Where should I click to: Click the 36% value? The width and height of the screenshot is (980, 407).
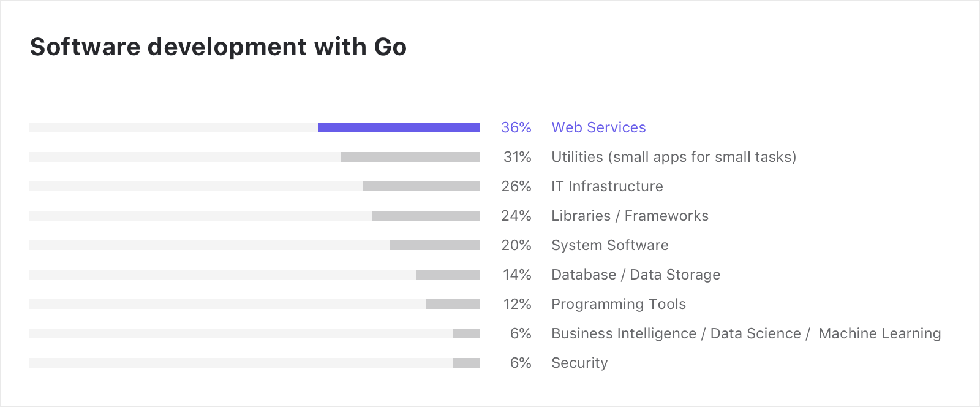point(516,127)
